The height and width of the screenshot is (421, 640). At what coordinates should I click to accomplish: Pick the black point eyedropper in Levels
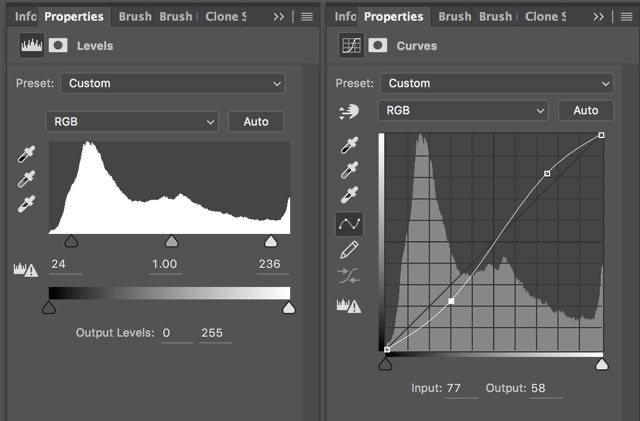coord(27,154)
